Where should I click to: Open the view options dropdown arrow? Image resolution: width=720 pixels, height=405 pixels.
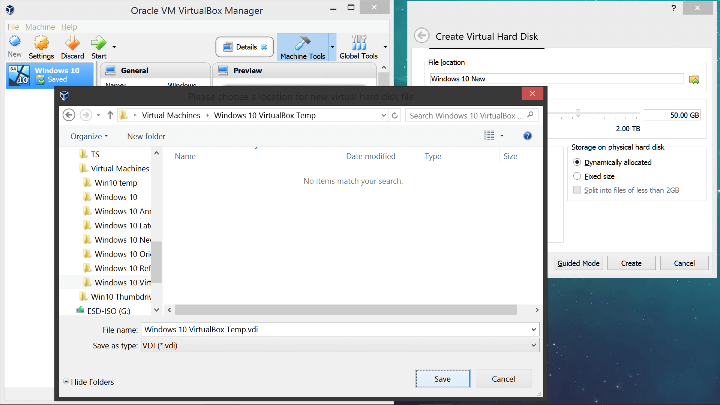(x=502, y=135)
